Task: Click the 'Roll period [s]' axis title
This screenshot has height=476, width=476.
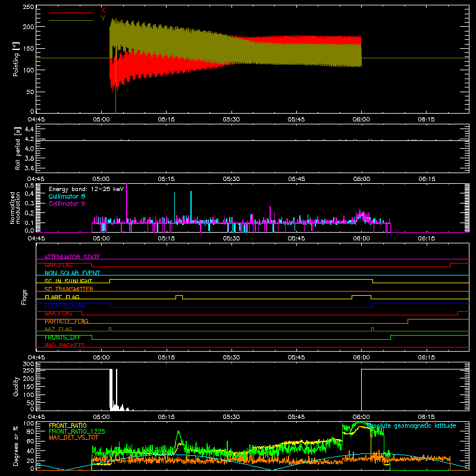Action: (x=18, y=148)
